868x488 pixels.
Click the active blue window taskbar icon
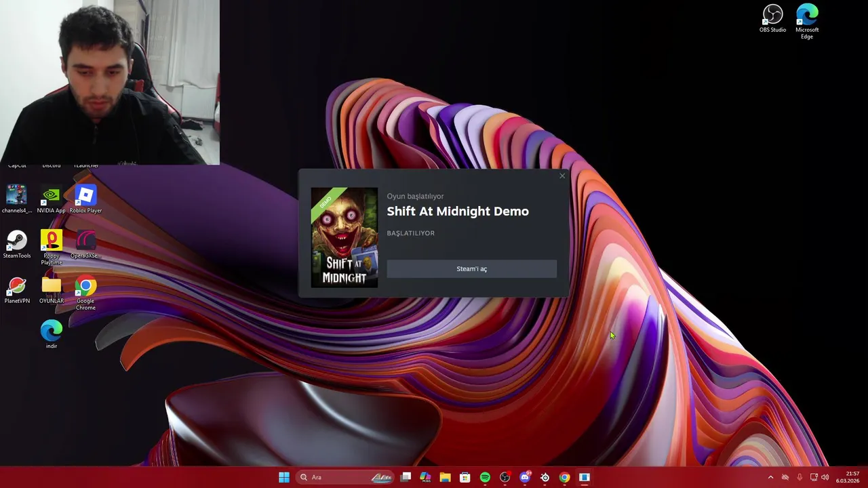click(x=585, y=477)
